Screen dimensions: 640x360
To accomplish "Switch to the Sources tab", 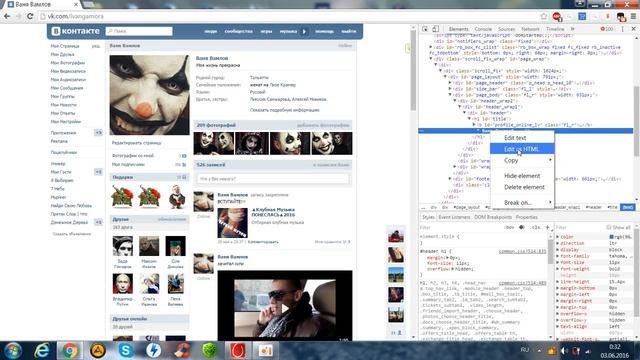I will tap(506, 29).
